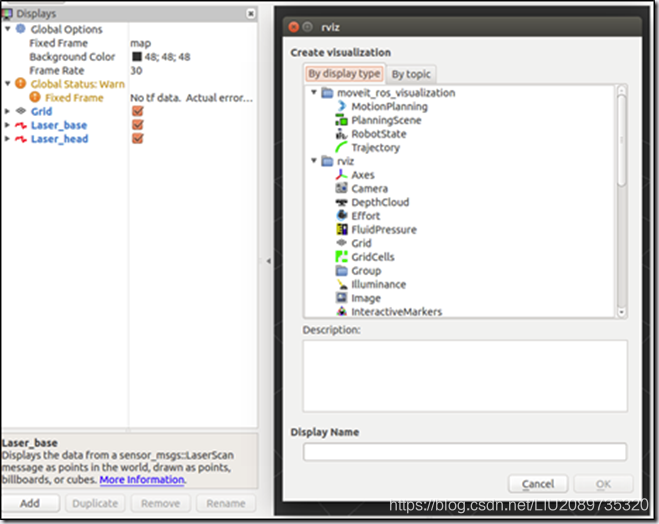The height and width of the screenshot is (524, 659).
Task: Select the Grid icon in visualization list
Action: [341, 243]
